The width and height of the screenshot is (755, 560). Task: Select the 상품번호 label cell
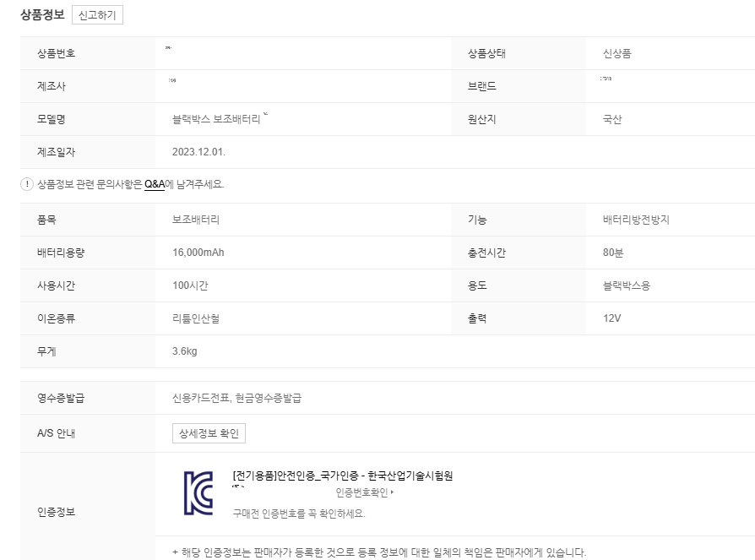click(x=88, y=53)
